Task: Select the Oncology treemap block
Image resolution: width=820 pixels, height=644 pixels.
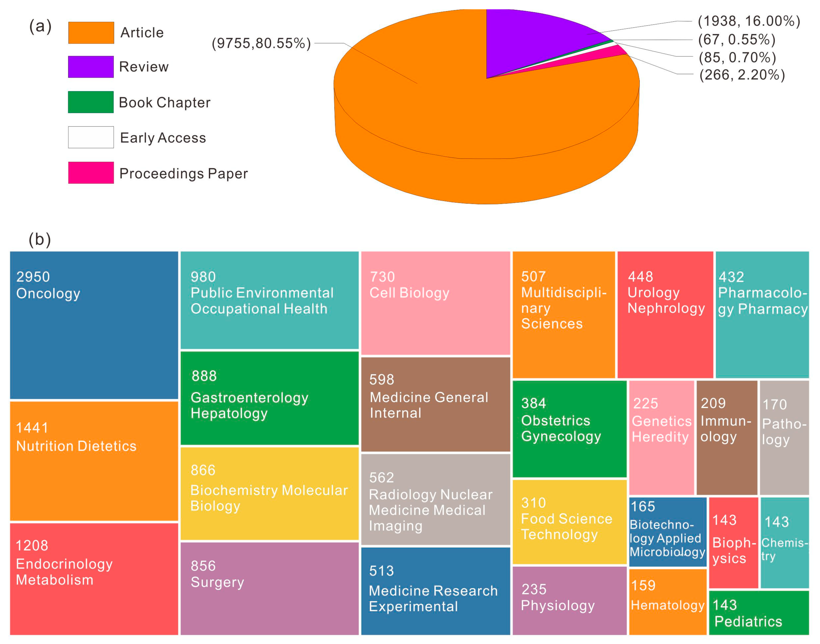Action: (94, 325)
